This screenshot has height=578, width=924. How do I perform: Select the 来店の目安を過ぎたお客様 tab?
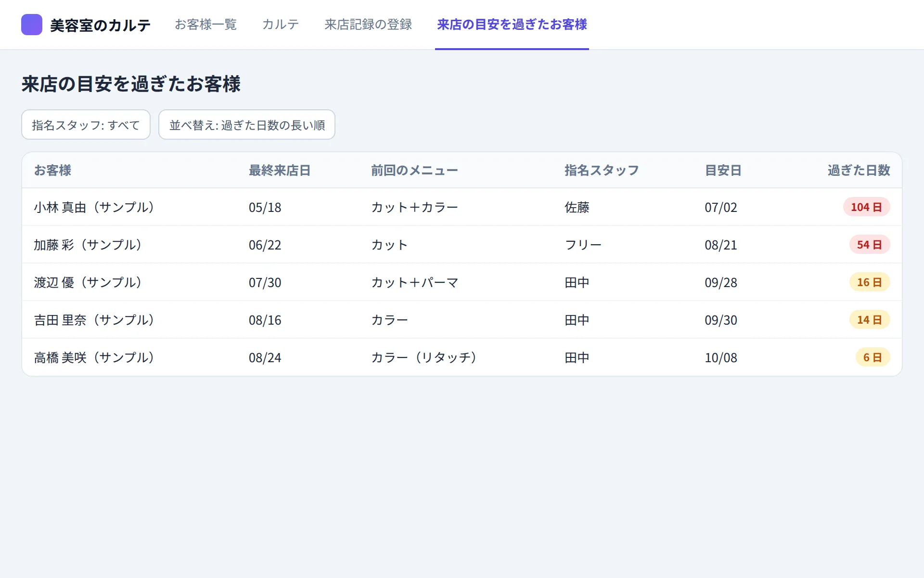pyautogui.click(x=512, y=25)
